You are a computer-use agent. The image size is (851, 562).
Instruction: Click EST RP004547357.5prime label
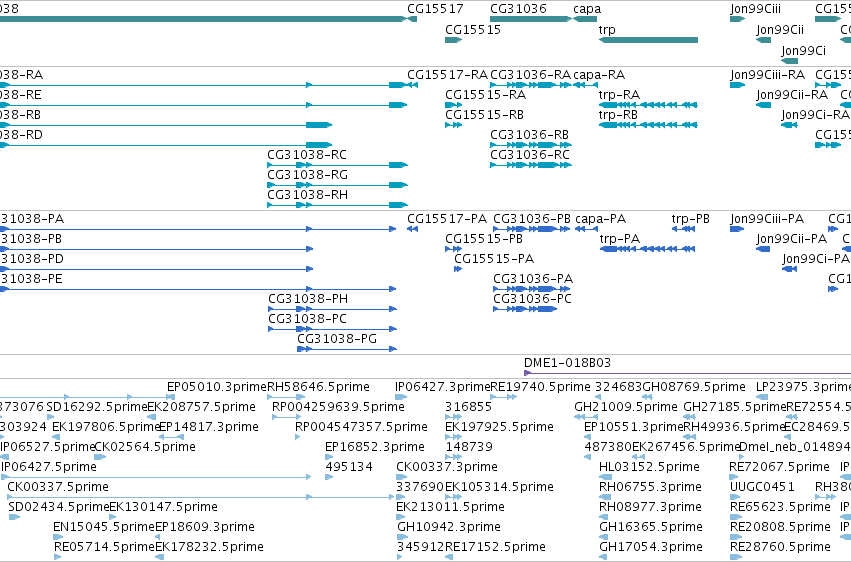click(361, 427)
